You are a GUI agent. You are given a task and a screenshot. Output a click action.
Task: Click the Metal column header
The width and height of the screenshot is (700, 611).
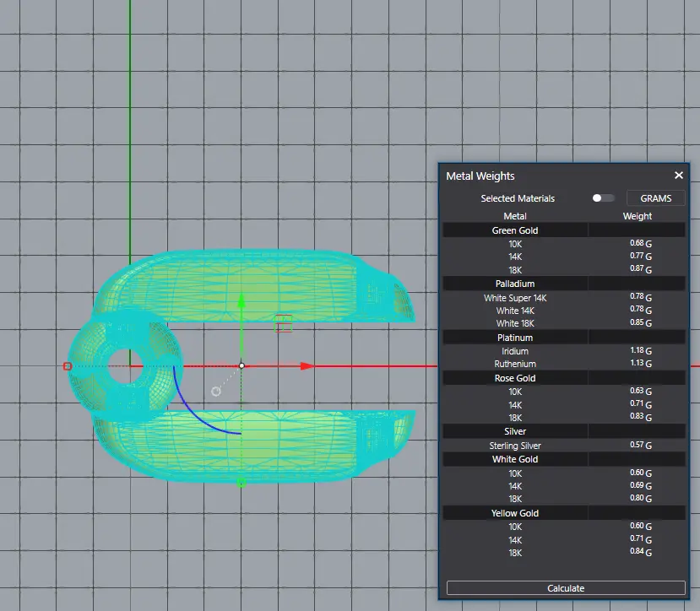pyautogui.click(x=515, y=216)
